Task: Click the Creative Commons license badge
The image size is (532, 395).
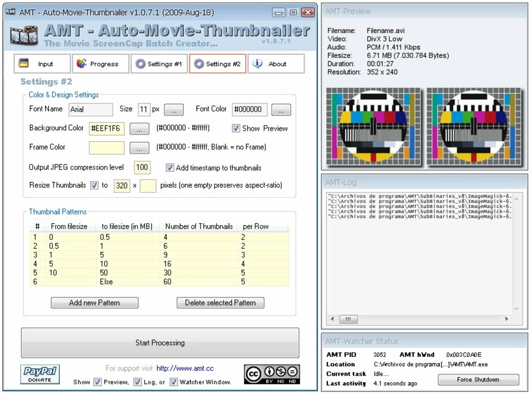Action: [x=272, y=374]
